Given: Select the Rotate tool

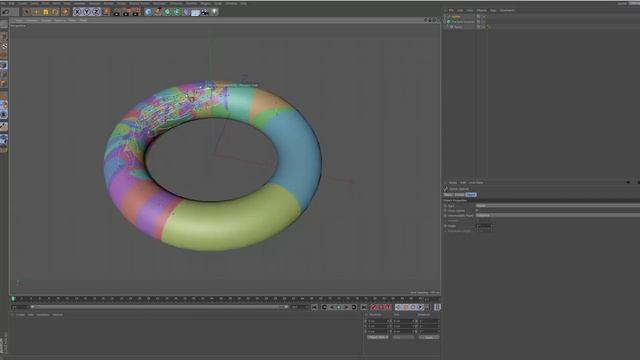Looking at the screenshot, I should tap(55, 12).
